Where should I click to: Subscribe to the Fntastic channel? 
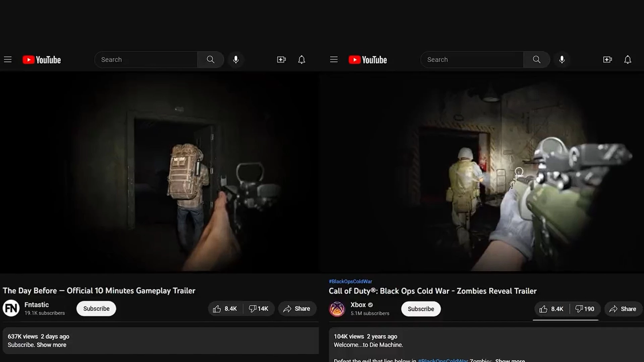click(96, 308)
